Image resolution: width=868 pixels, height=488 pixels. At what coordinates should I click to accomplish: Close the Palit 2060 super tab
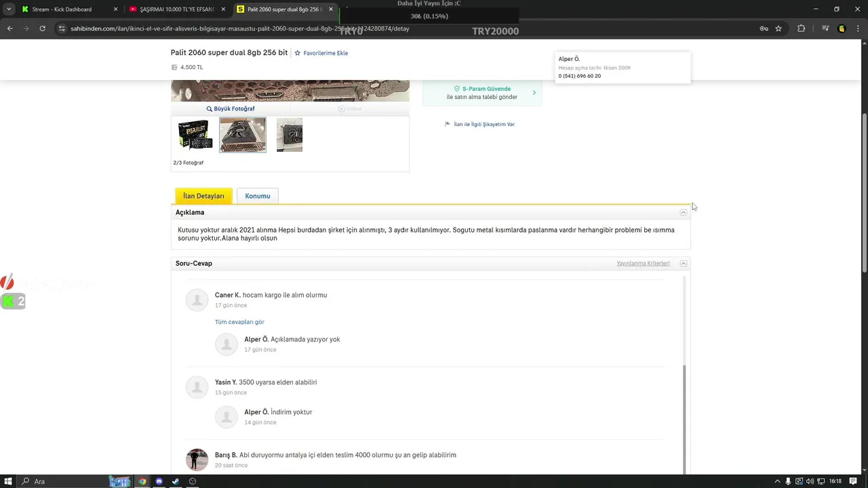[x=331, y=9]
